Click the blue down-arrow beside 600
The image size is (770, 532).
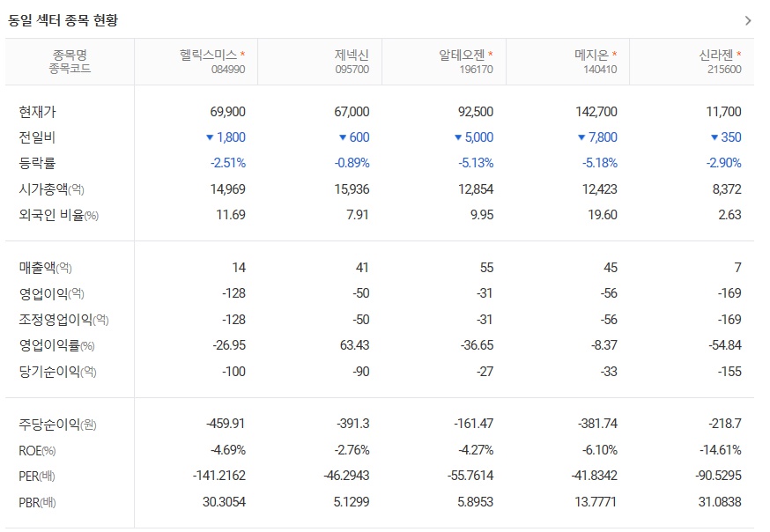[340, 137]
